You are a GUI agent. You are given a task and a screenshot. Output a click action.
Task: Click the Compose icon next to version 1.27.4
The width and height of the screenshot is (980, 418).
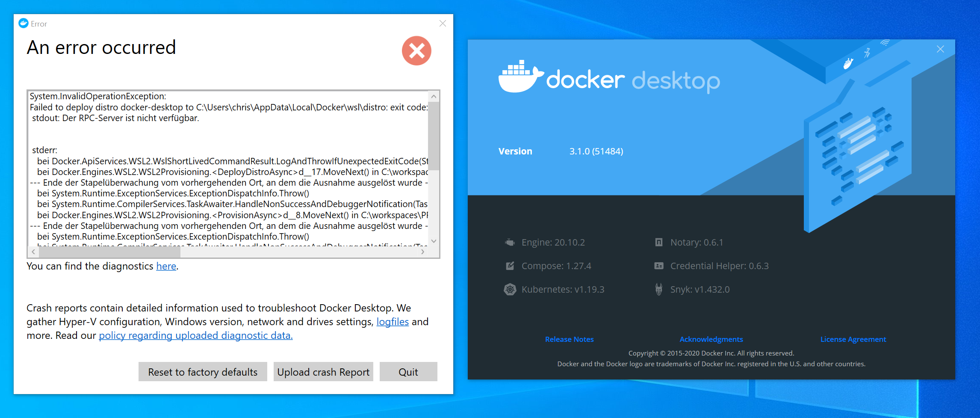coord(510,265)
